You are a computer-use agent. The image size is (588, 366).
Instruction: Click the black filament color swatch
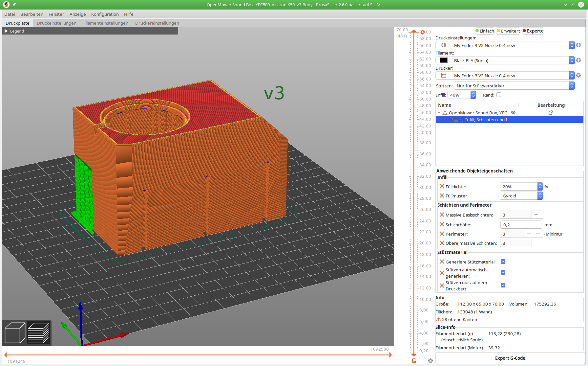(x=444, y=60)
